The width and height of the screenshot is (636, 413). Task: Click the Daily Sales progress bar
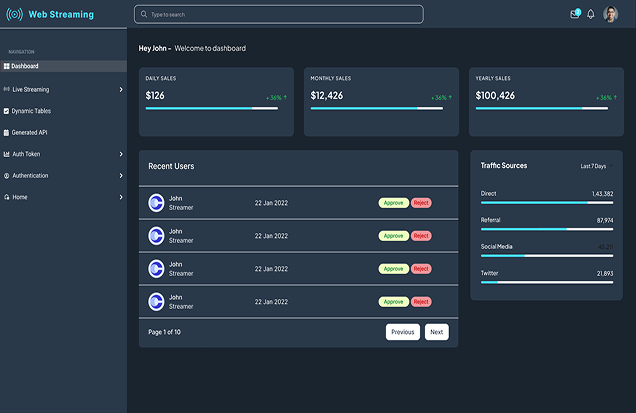[x=212, y=108]
